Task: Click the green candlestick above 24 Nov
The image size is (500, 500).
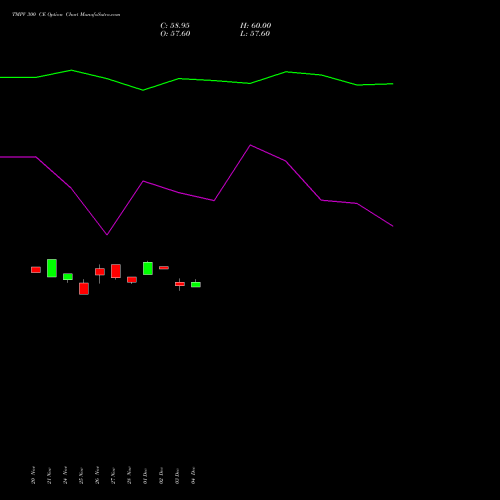Action: click(68, 277)
